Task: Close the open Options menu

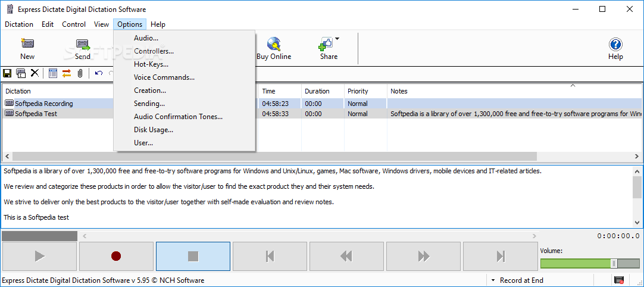Action: [130, 24]
